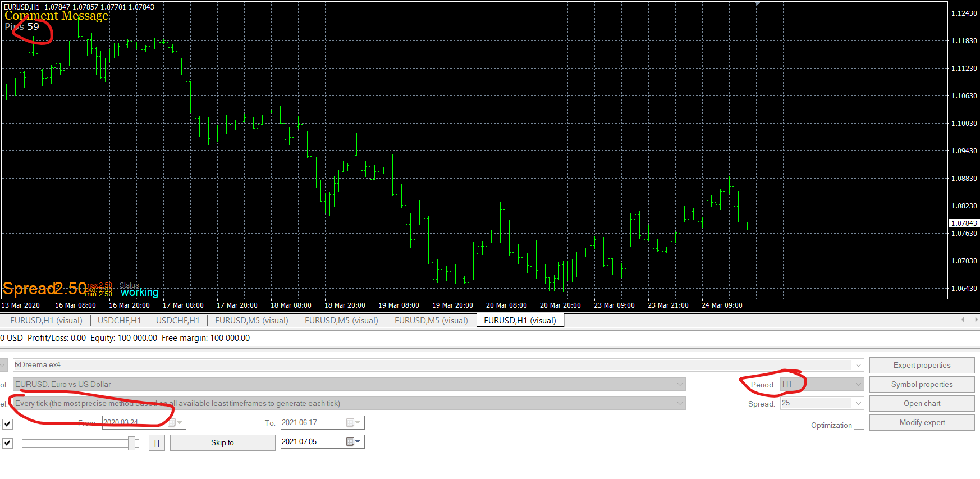Screen dimensions: 980x479
Task: Click the EURUSD,H1 chart title quote text
Action: tap(79, 7)
